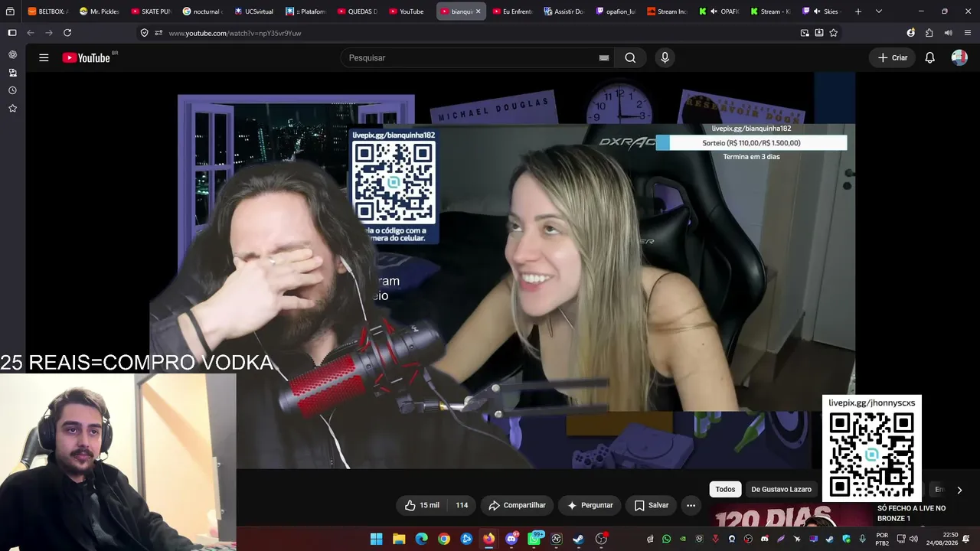
Task: Click the address bar URL
Action: coord(235,33)
